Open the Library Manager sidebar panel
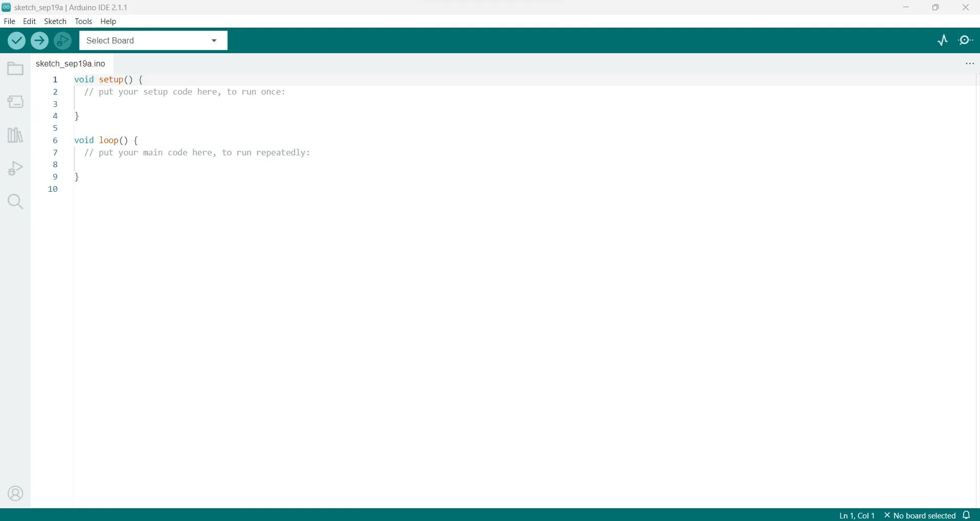The width and height of the screenshot is (980, 521). [15, 135]
